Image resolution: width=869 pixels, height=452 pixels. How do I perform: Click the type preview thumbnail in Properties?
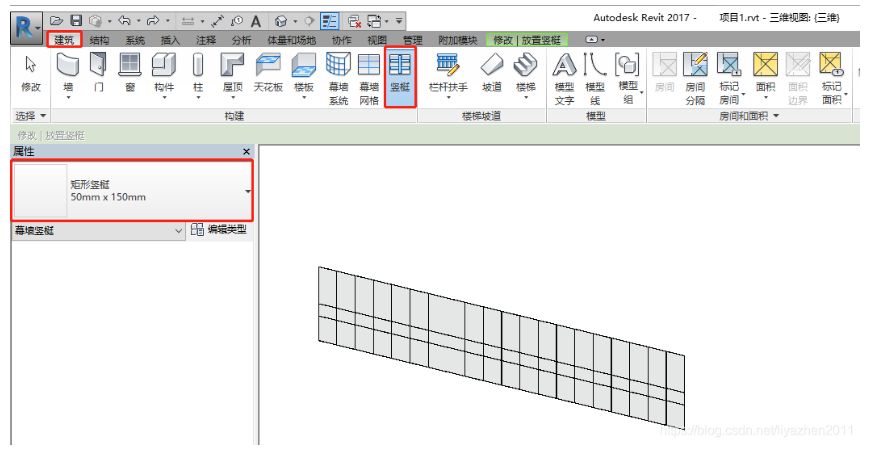[40, 191]
